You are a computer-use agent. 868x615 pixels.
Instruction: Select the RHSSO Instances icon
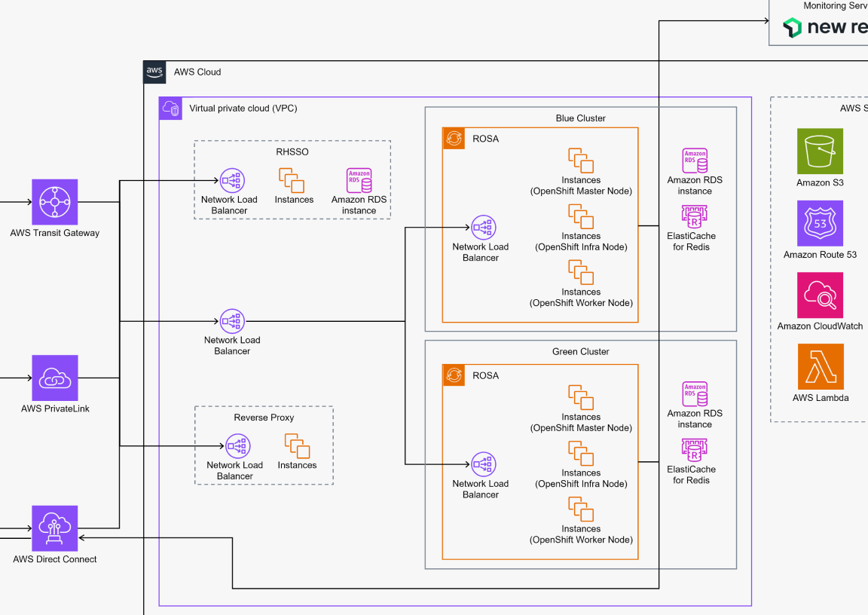tap(292, 180)
